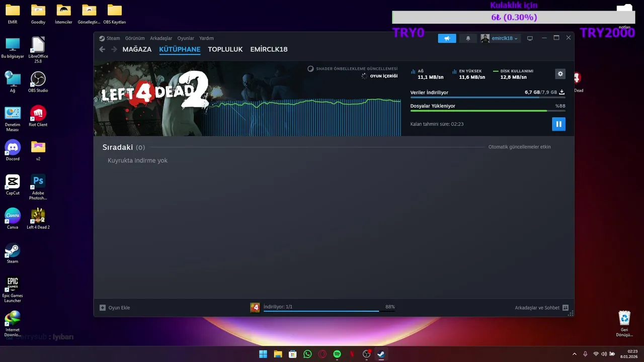Click the bottom download progress bar at 88%
Screen dimensions: 644x362
329,311
